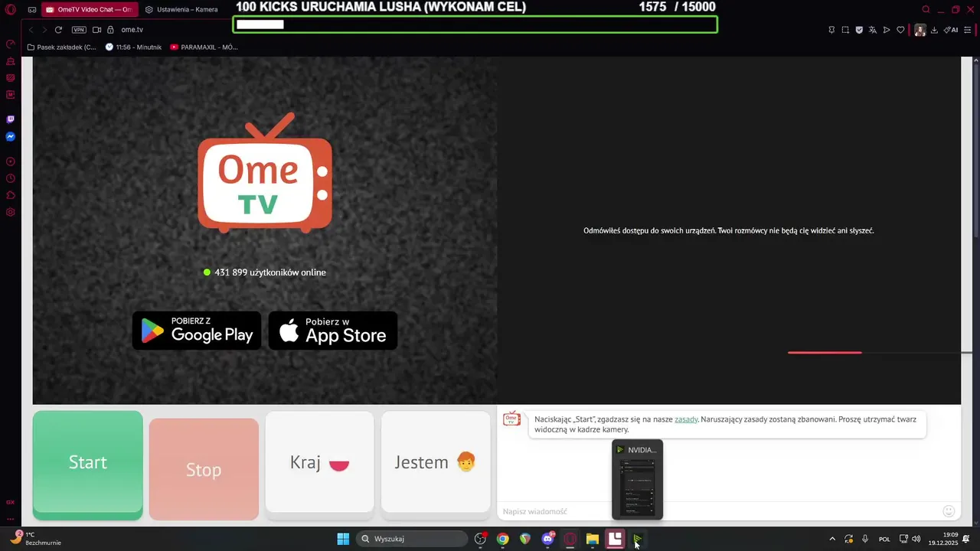This screenshot has width=980, height=551.
Task: Open the taskbar volume speaker icon
Action: click(x=916, y=539)
